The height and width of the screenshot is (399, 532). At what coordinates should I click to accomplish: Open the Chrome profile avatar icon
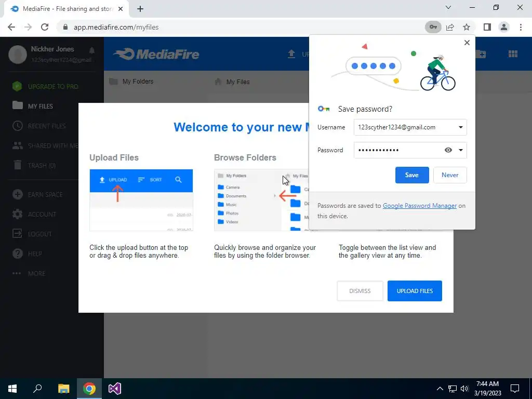point(504,27)
